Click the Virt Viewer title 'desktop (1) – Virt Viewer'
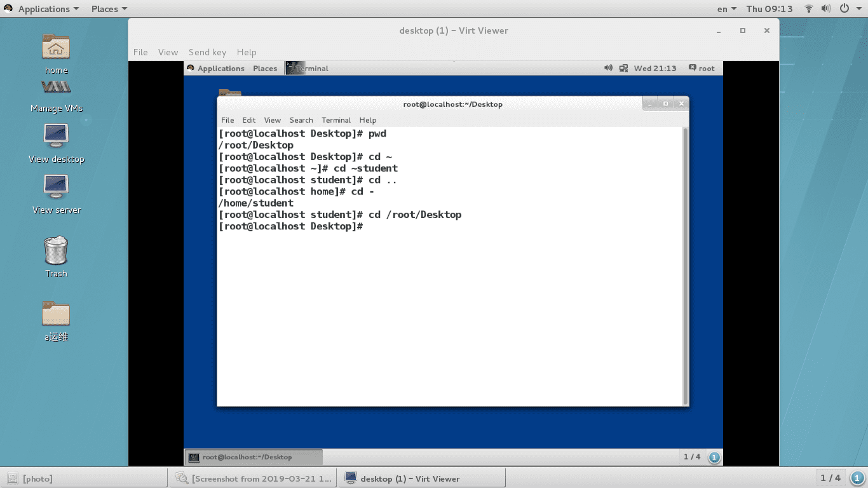 (454, 30)
